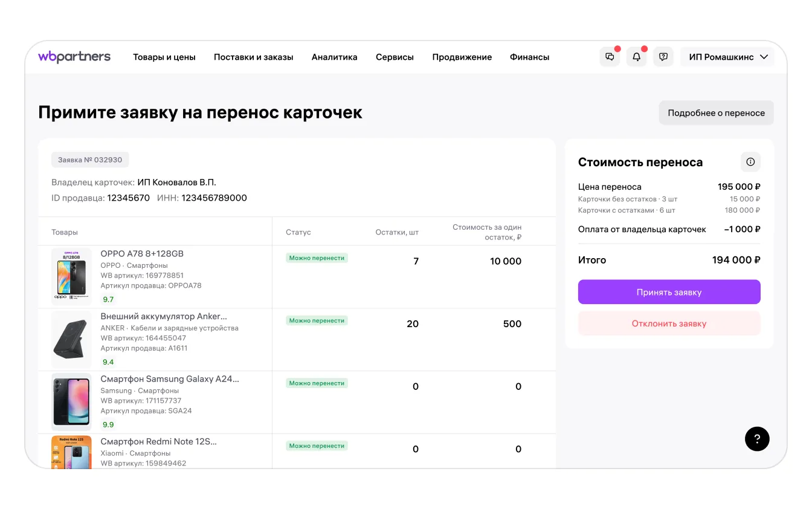The height and width of the screenshot is (509, 812).
Task: Open the round help question-mark button
Action: 757,439
